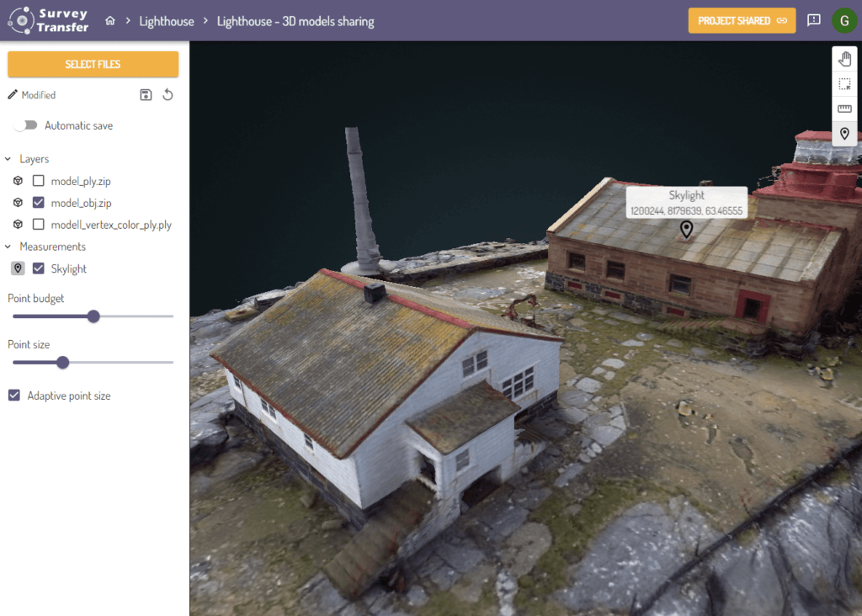Image resolution: width=862 pixels, height=616 pixels.
Task: Click the save disk icon
Action: coord(146,95)
